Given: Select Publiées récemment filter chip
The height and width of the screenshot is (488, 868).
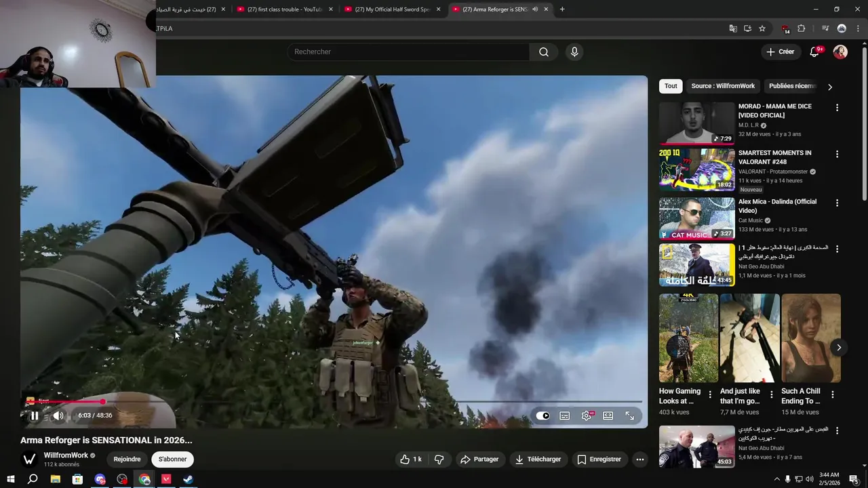Looking at the screenshot, I should [792, 86].
